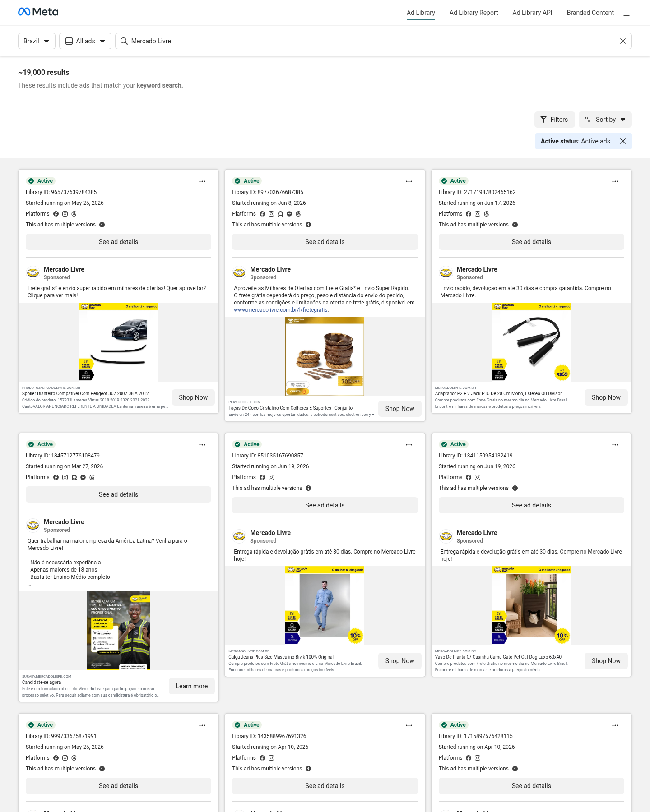Open options menu for ad 1341150954132419

(615, 445)
